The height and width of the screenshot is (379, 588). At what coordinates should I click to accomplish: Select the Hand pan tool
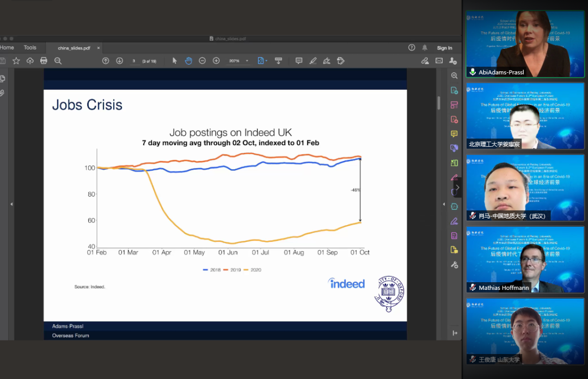click(188, 61)
